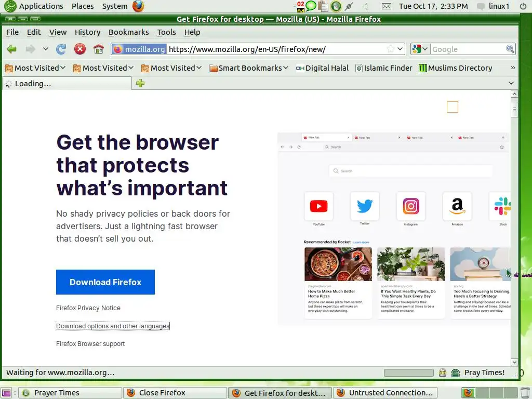The width and height of the screenshot is (532, 399).
Task: Open the Islamic Finder bookmark
Action: click(x=384, y=68)
